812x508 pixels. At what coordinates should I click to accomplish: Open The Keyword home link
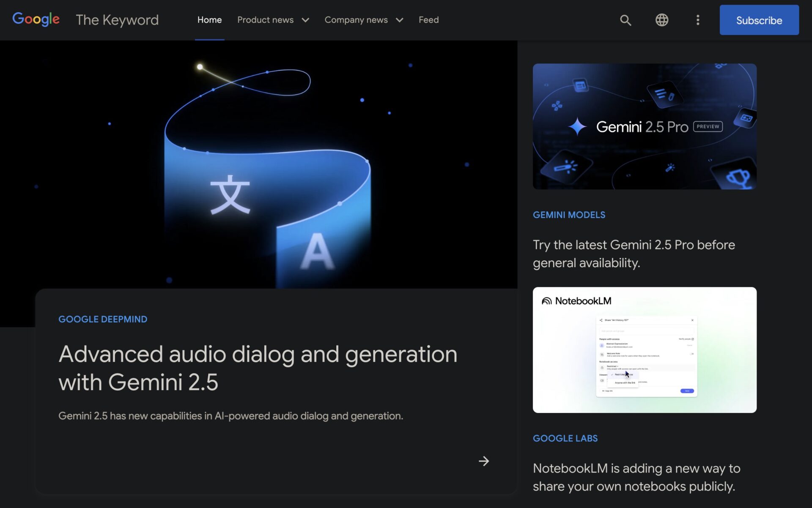pos(117,20)
